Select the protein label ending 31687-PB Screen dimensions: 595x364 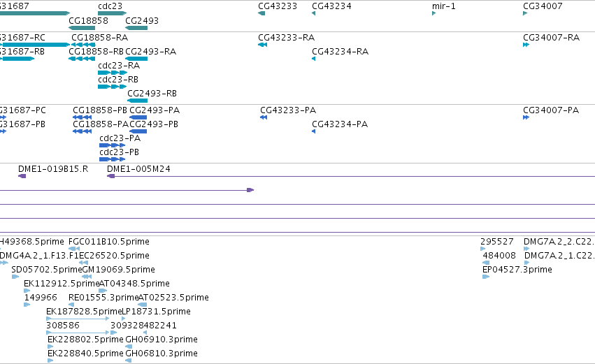(23, 124)
